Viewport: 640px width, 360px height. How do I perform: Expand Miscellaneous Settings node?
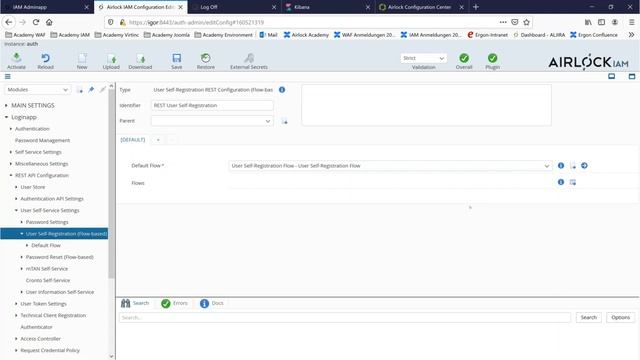tap(11, 164)
